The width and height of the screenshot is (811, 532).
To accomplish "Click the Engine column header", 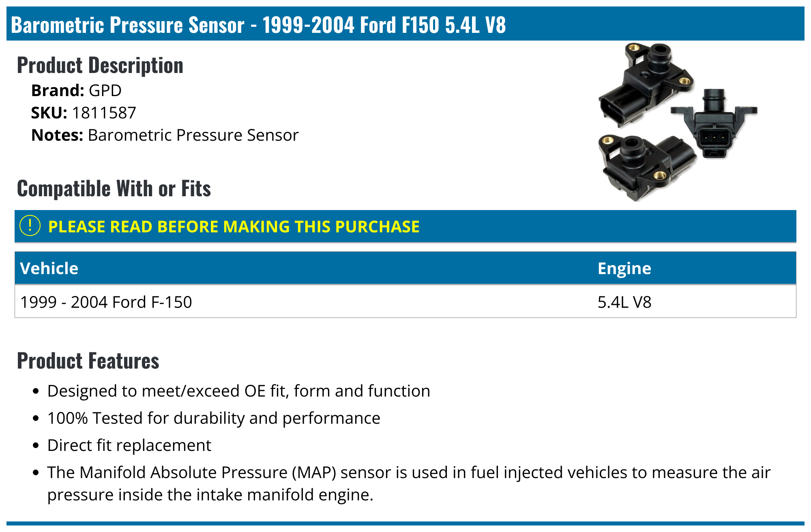I will tap(624, 268).
